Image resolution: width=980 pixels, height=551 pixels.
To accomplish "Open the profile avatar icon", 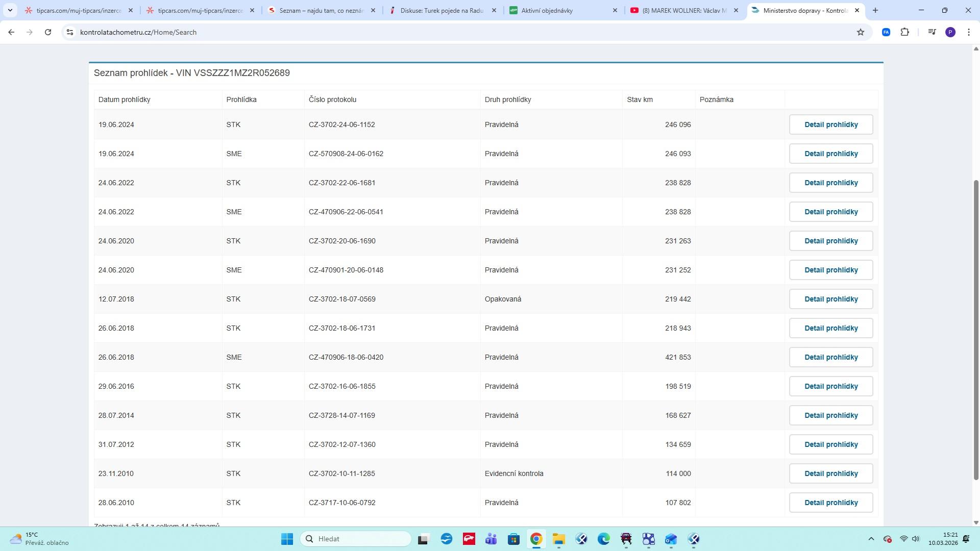I will pos(950,32).
